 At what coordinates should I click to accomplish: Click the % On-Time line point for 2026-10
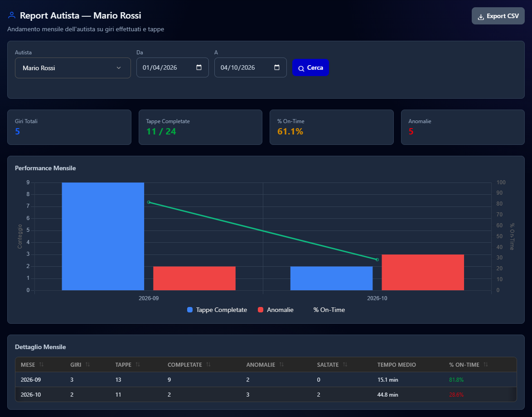tap(377, 260)
